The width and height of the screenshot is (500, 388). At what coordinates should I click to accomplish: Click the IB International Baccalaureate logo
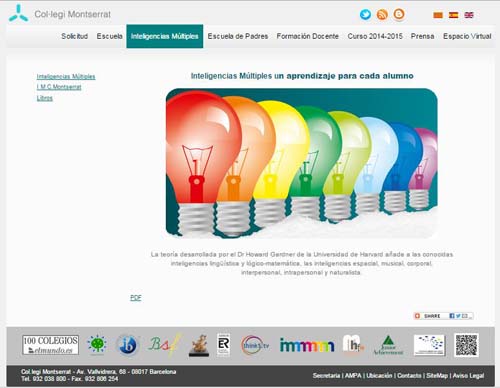[127, 345]
